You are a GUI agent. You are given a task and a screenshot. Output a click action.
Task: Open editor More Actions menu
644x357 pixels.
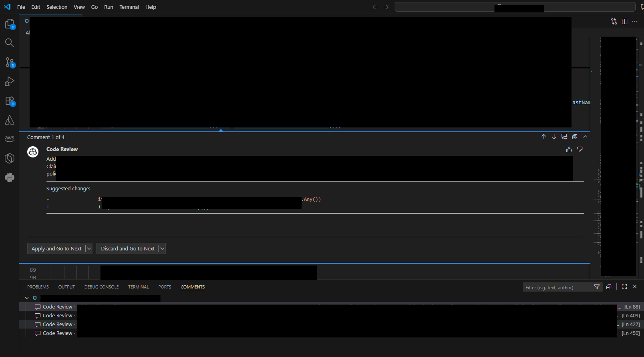635,21
